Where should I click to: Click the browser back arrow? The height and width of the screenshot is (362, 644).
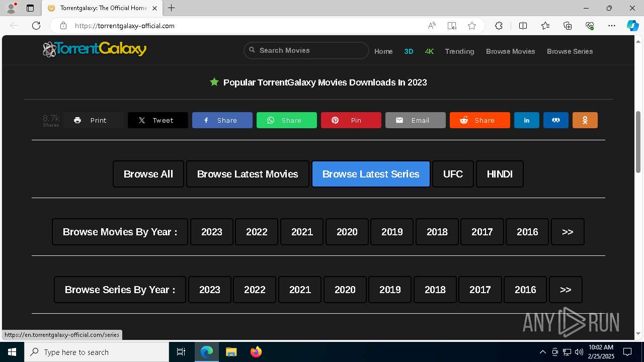pos(14,26)
